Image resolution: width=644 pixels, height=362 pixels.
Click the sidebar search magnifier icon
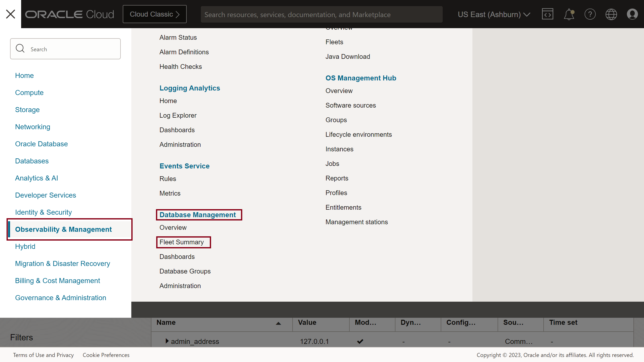20,48
